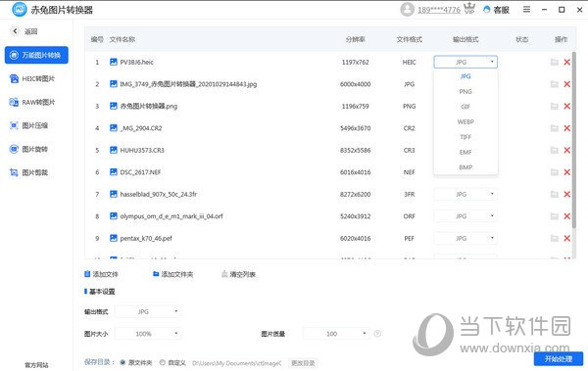Choose TIFF in the open format list
This screenshot has height=371, width=588.
[465, 137]
